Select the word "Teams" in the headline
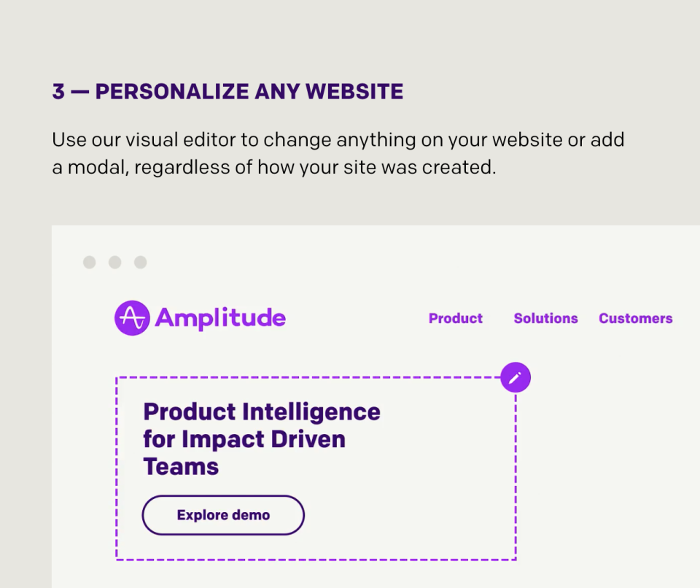This screenshot has width=700, height=588. [x=181, y=466]
